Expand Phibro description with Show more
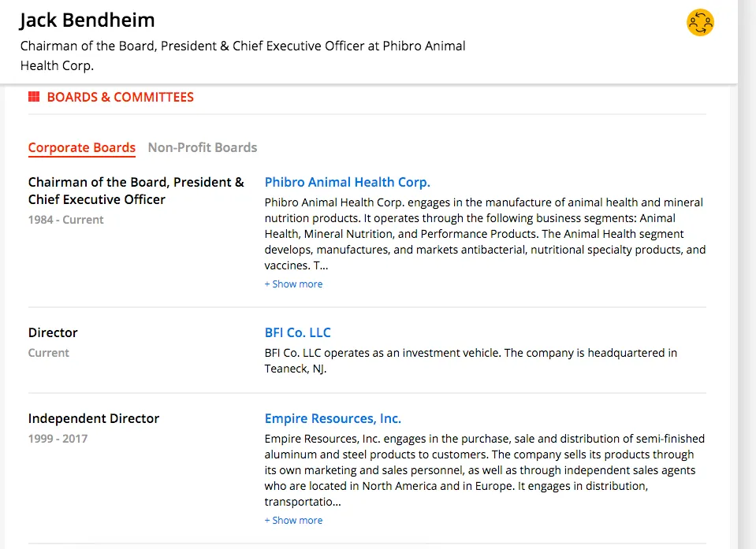 point(293,284)
